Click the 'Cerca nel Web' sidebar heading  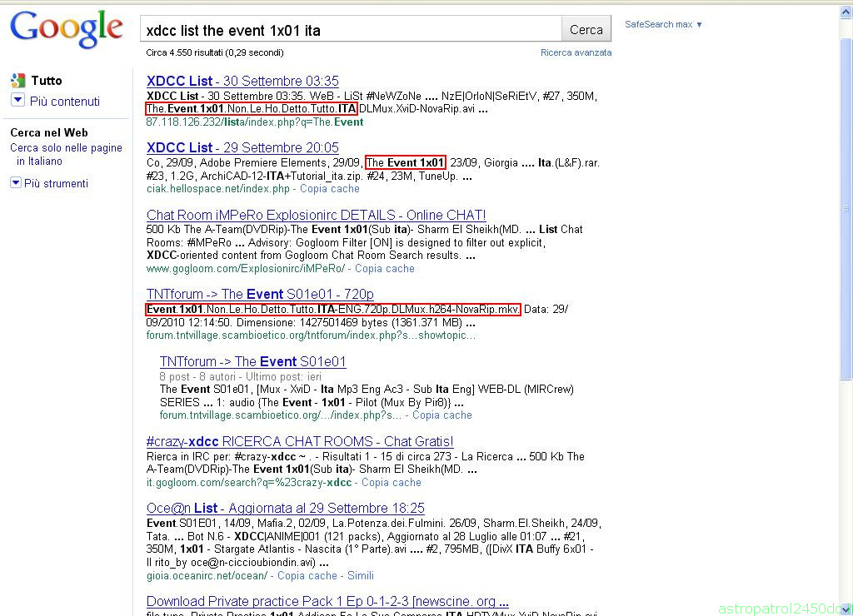tap(49, 132)
